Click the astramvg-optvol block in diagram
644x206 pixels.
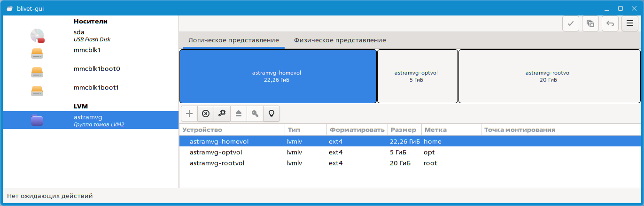(x=417, y=76)
